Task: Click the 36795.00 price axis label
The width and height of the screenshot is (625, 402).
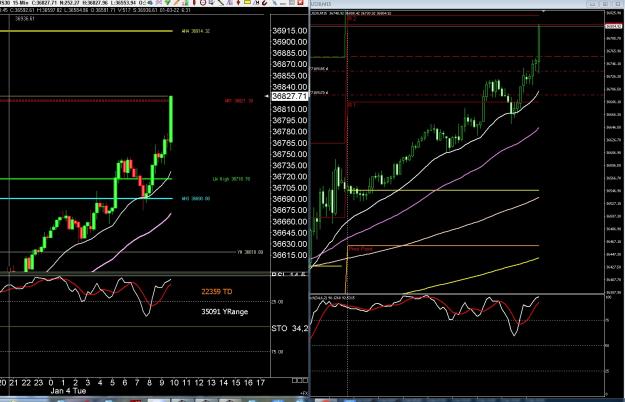Action: [x=289, y=120]
